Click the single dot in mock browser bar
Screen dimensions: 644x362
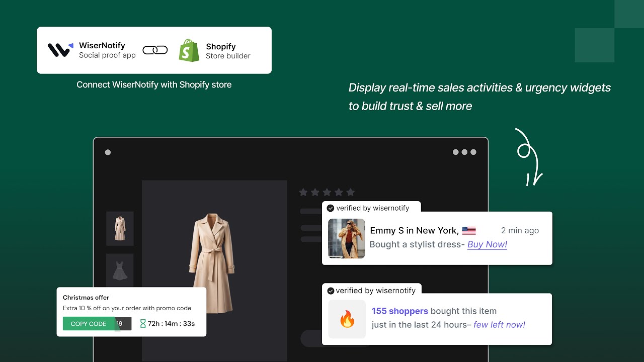[108, 152]
